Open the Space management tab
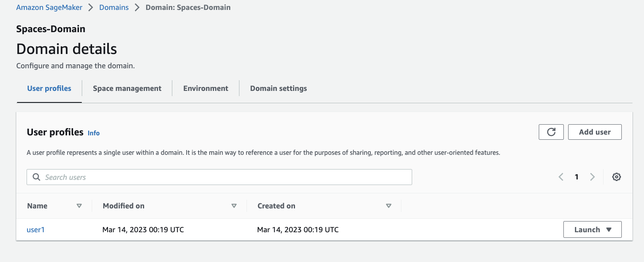The image size is (644, 262). click(x=127, y=89)
